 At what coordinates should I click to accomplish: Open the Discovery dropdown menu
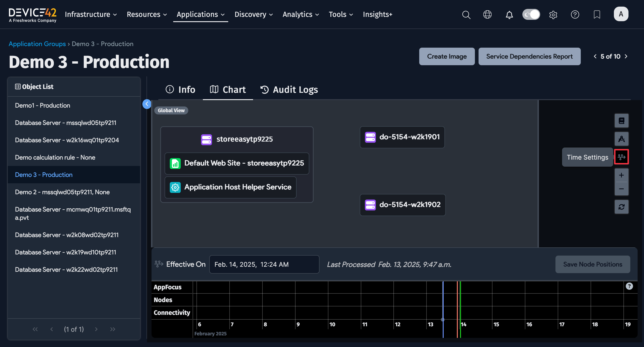(x=253, y=15)
